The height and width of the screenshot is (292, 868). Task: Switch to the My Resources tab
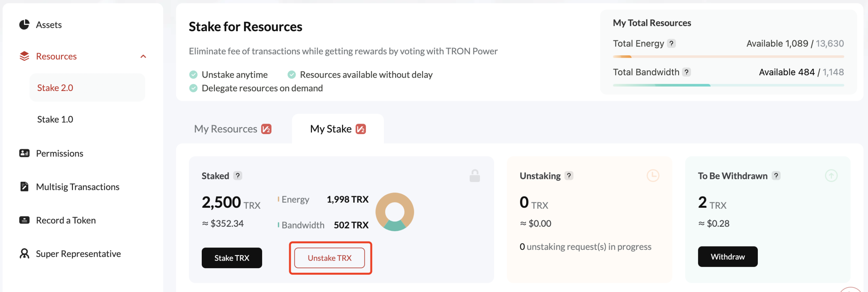coord(233,129)
